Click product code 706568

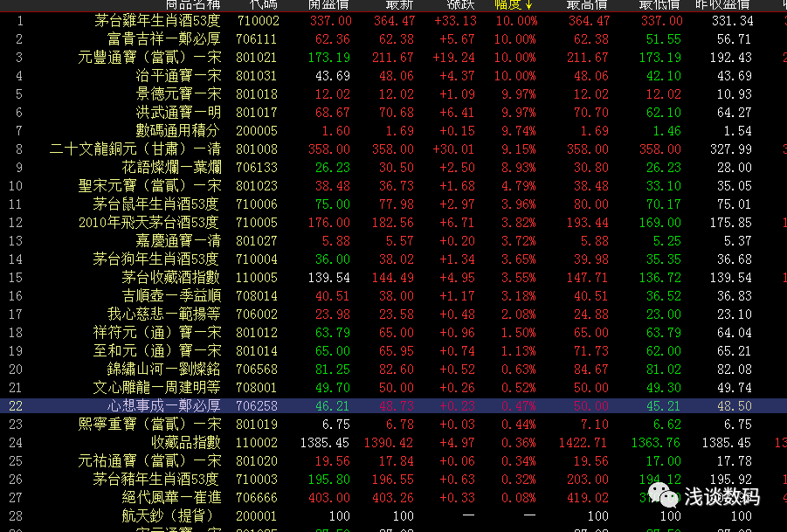pos(257,370)
